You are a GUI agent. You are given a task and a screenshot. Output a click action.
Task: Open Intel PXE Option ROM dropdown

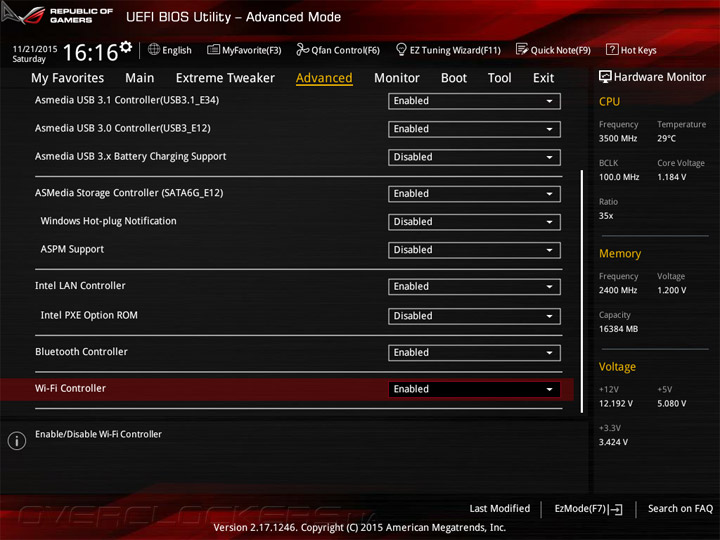474,316
